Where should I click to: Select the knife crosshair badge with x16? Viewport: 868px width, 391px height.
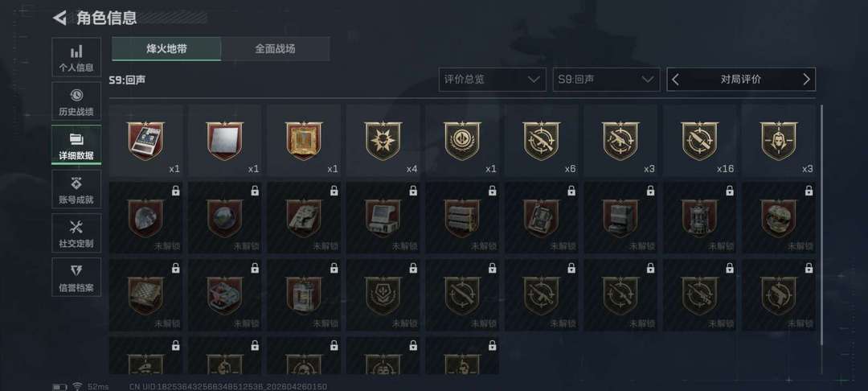point(700,141)
